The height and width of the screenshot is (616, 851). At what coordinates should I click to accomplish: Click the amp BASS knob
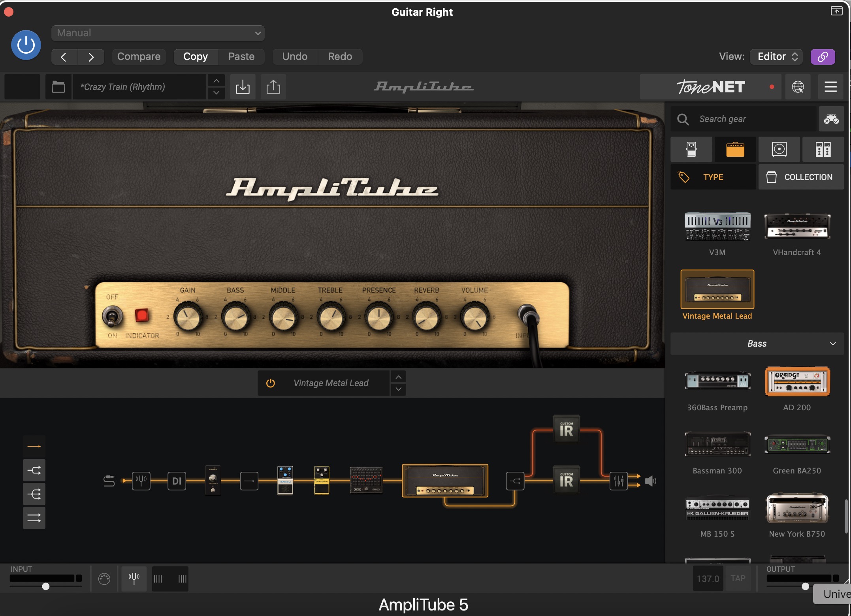click(x=235, y=316)
